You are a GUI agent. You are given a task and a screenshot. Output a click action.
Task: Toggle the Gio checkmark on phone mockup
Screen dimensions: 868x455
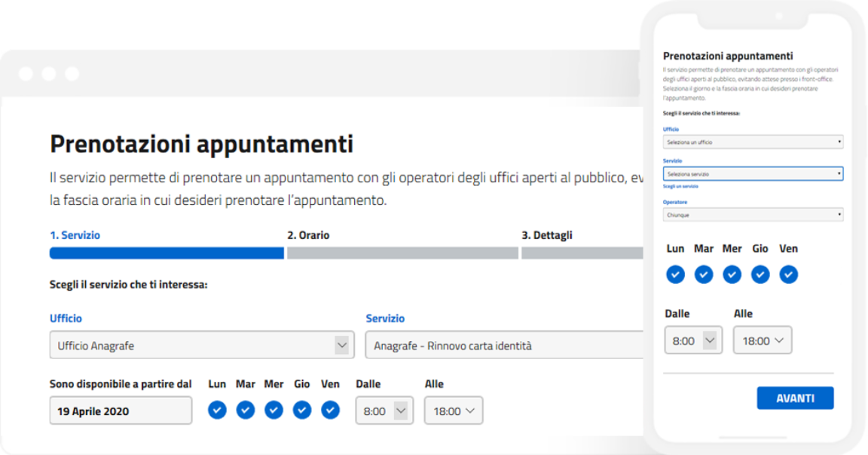click(760, 274)
